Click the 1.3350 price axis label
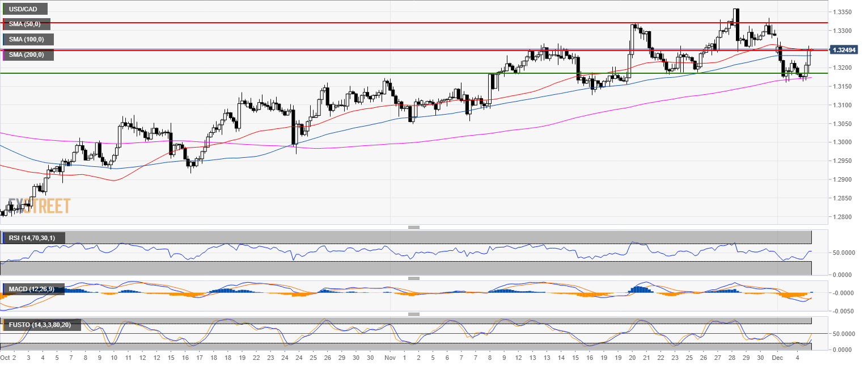Viewport: 868px width, 365px height. [842, 12]
